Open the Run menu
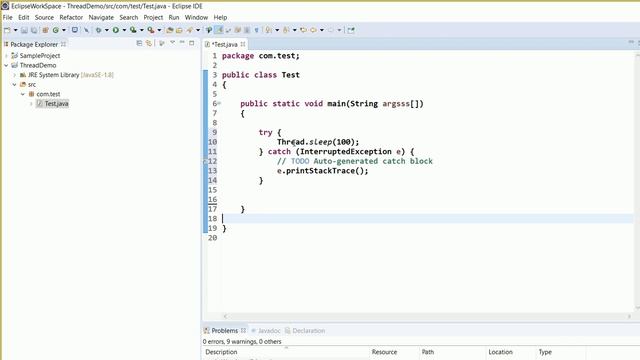Viewport: 640px width, 360px height. pyautogui.click(x=174, y=17)
